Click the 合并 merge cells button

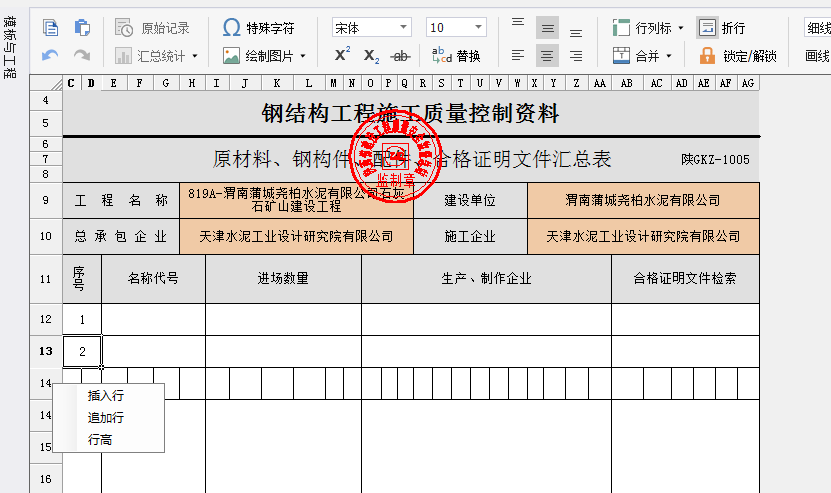point(638,56)
